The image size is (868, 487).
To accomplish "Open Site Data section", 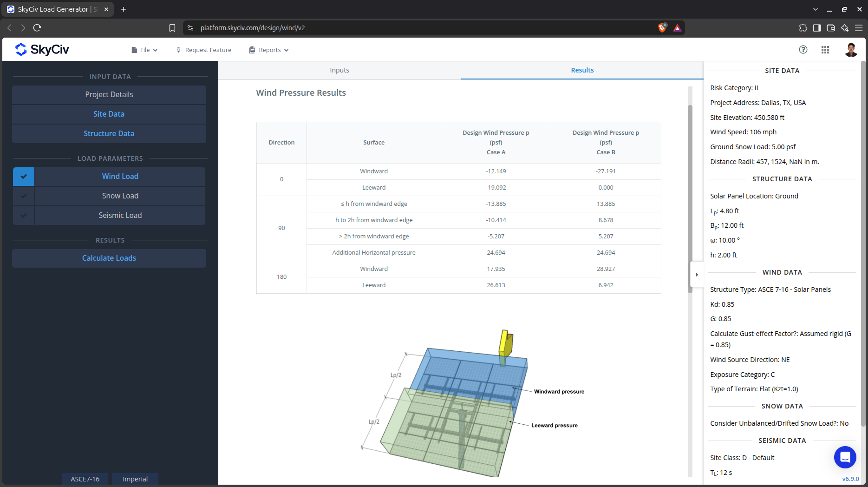I will 109,114.
